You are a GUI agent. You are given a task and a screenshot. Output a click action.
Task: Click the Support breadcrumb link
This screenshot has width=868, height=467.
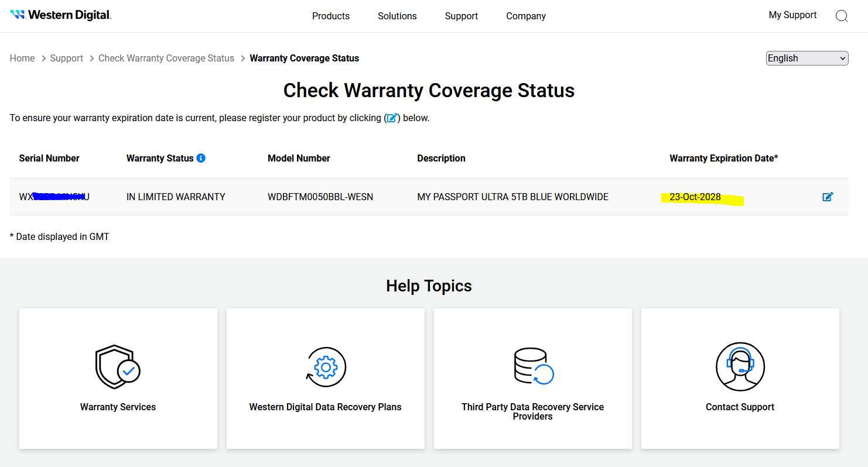66,58
